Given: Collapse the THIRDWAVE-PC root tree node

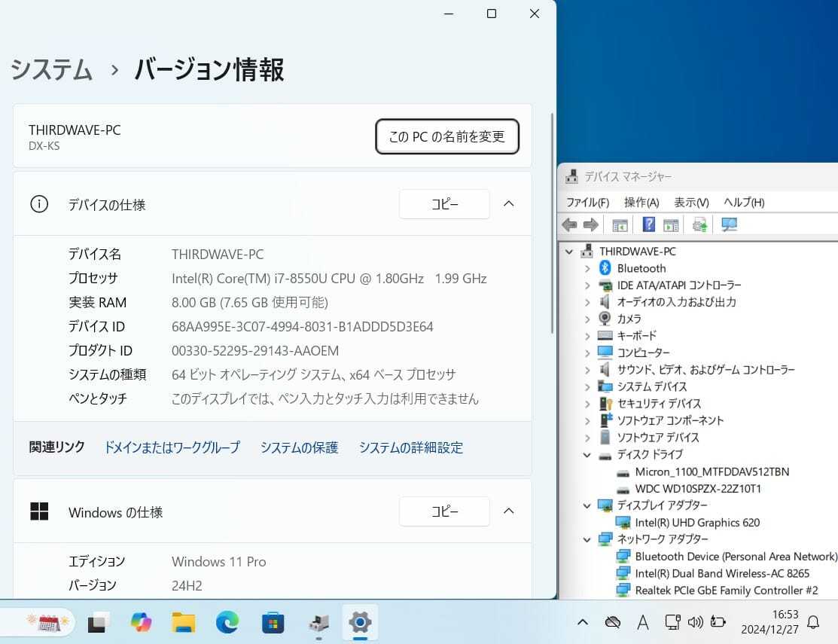Looking at the screenshot, I should pos(569,252).
